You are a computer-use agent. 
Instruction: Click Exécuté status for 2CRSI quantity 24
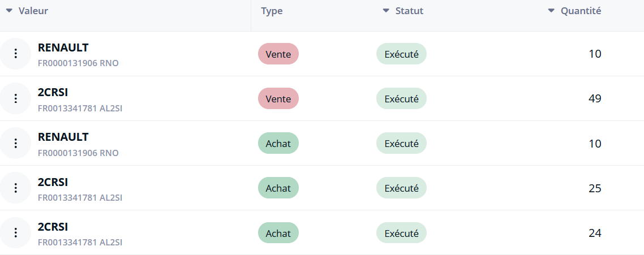[x=401, y=232]
